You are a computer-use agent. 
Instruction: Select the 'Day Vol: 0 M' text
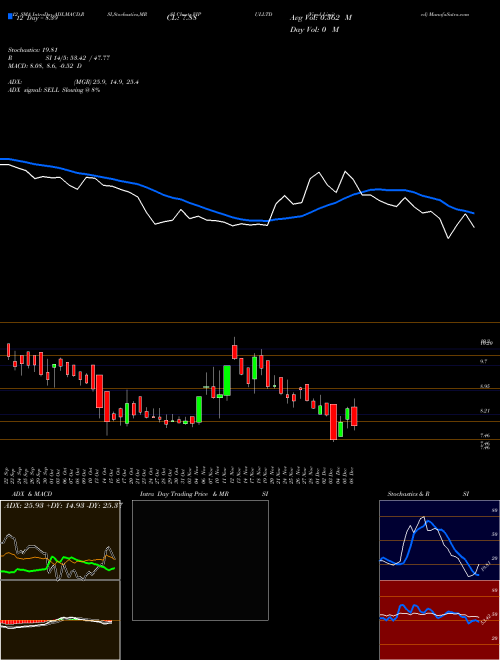coord(314,30)
